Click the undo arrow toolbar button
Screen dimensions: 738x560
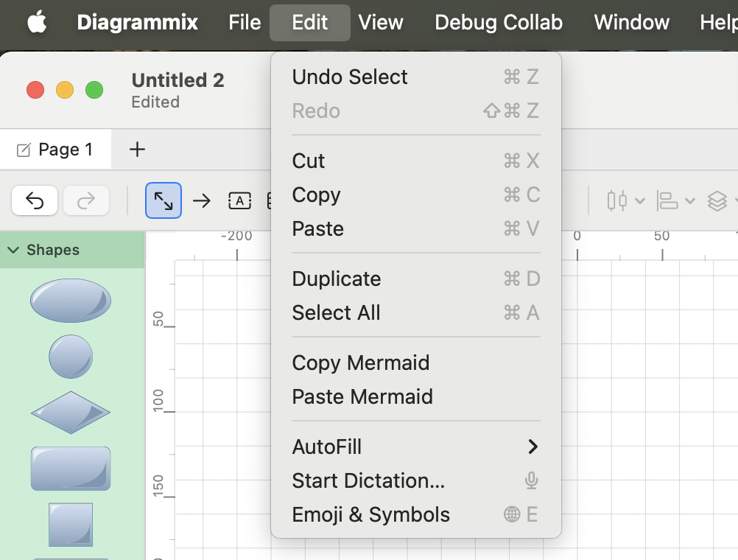[x=35, y=200]
